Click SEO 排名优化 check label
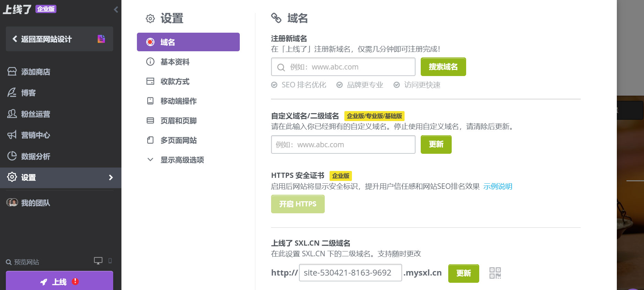This screenshot has width=644, height=290. [x=299, y=85]
